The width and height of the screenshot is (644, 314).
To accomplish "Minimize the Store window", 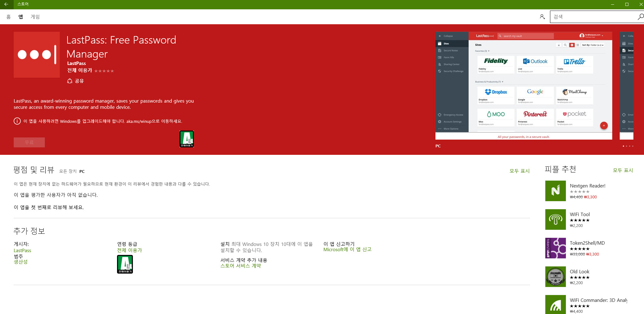I will [613, 4].
